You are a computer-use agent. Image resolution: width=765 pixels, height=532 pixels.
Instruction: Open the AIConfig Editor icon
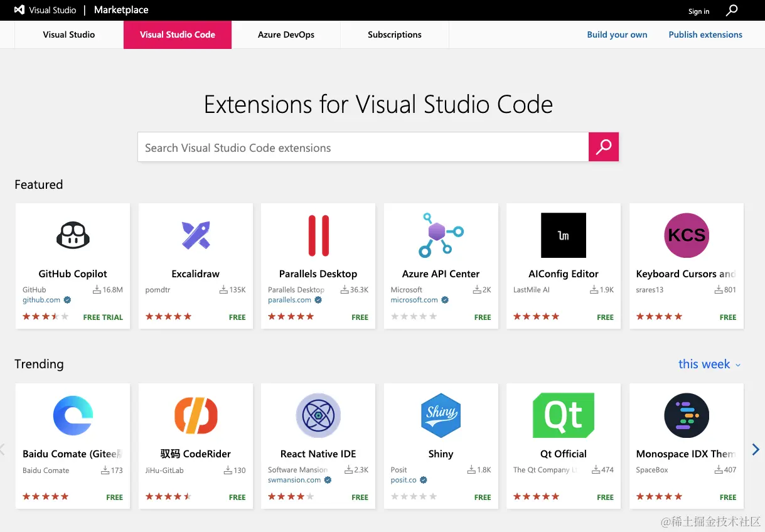564,235
